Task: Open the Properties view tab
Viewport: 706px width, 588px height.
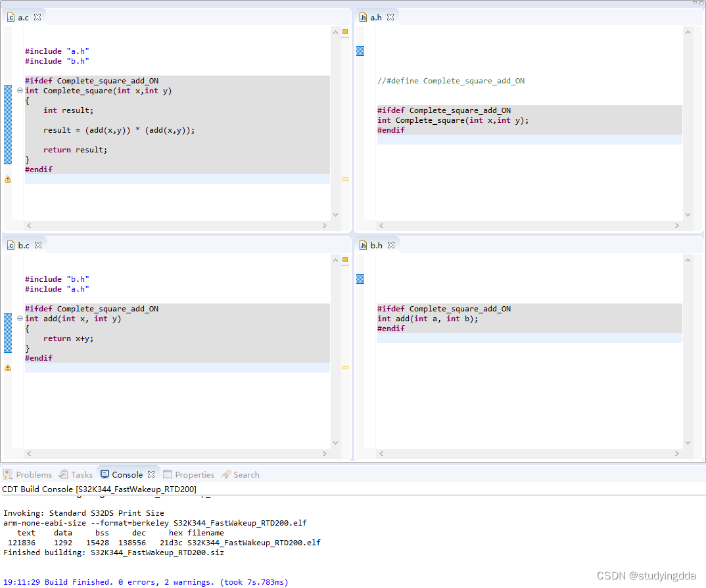Action: click(189, 474)
